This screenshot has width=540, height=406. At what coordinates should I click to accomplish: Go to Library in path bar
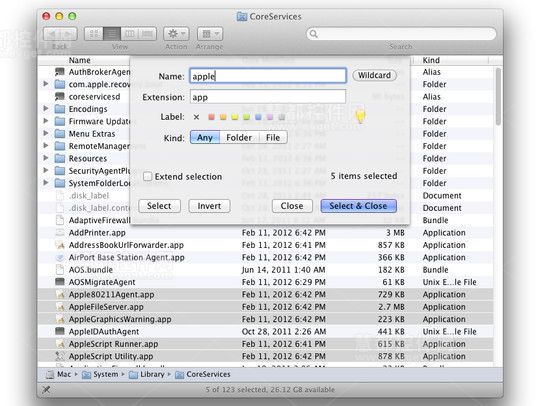pos(147,374)
